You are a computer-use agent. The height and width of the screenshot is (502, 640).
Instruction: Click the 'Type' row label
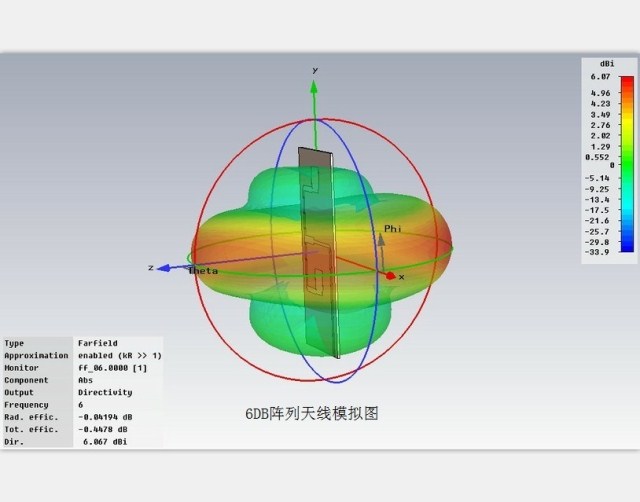click(14, 343)
